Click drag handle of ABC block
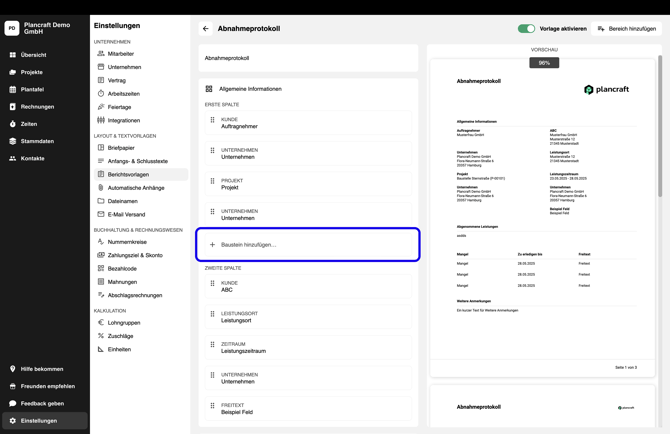The image size is (670, 434). point(212,283)
